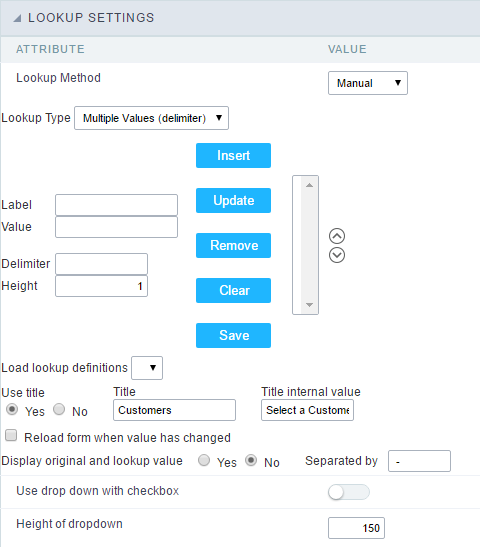Check Reload form when value has changed
480x547 pixels.
[11, 435]
